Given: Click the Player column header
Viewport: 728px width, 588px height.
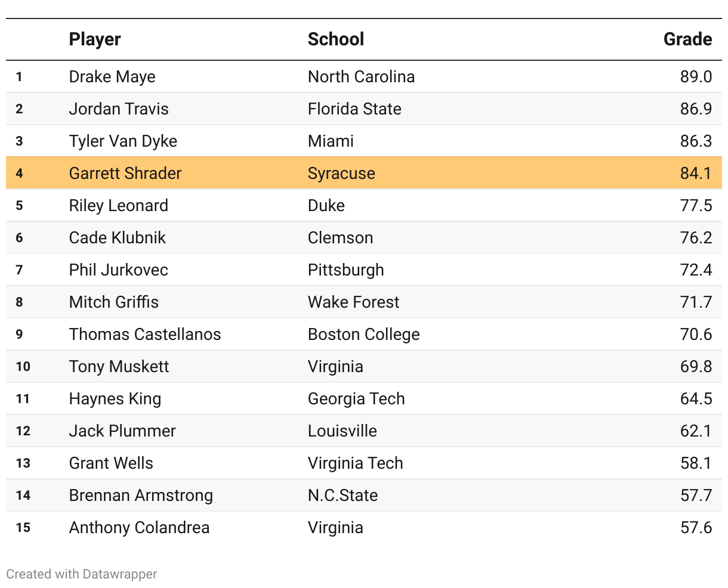Looking at the screenshot, I should pos(95,39).
